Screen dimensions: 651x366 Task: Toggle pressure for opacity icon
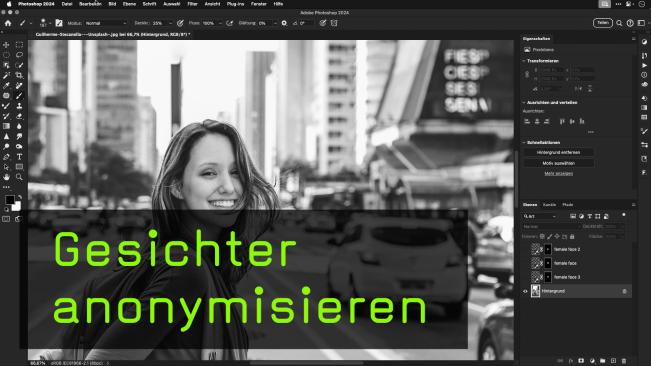click(x=180, y=23)
